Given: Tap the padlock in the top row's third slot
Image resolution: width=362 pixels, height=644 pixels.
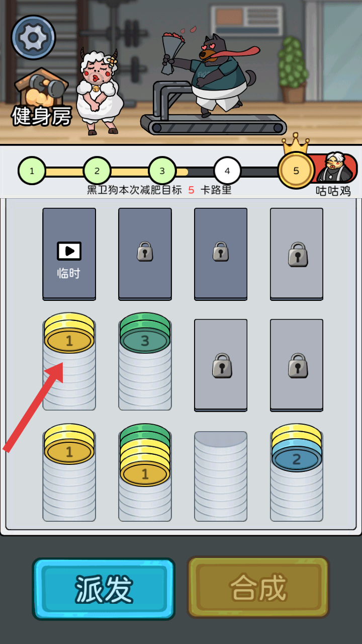Looking at the screenshot, I should [221, 251].
